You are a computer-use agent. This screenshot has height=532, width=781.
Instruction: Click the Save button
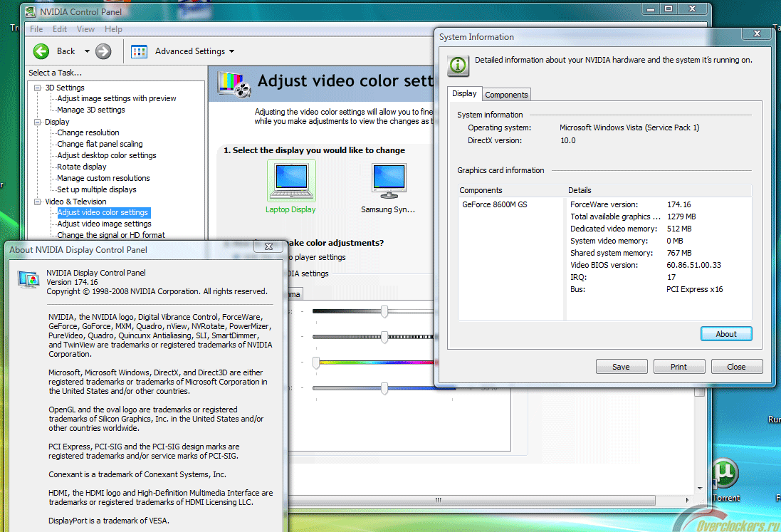coord(621,367)
